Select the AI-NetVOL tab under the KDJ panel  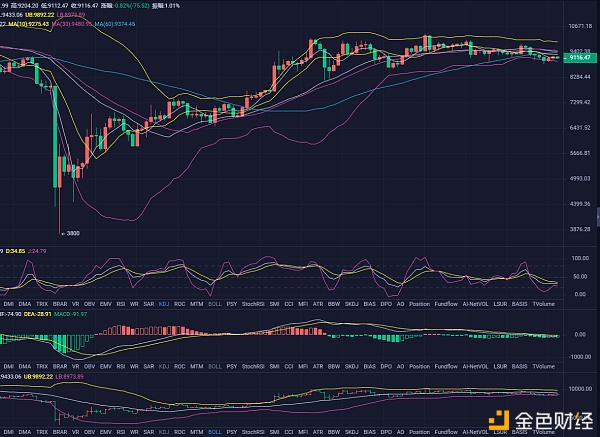click(x=475, y=304)
